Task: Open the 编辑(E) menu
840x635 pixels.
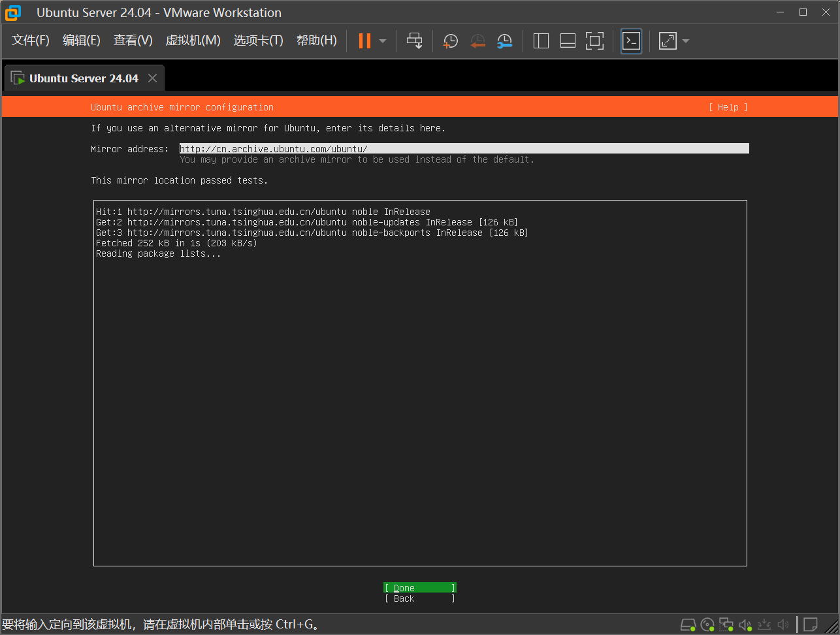Action: tap(81, 41)
